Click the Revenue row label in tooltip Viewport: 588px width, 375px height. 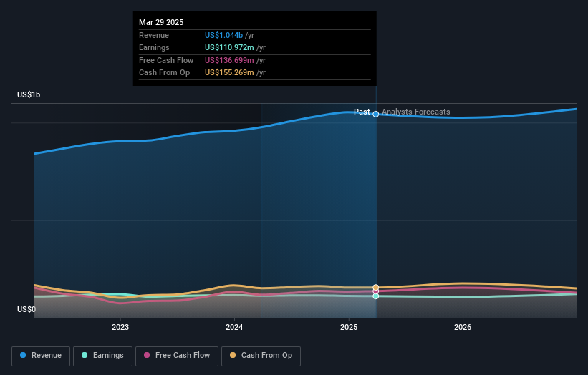(x=154, y=35)
